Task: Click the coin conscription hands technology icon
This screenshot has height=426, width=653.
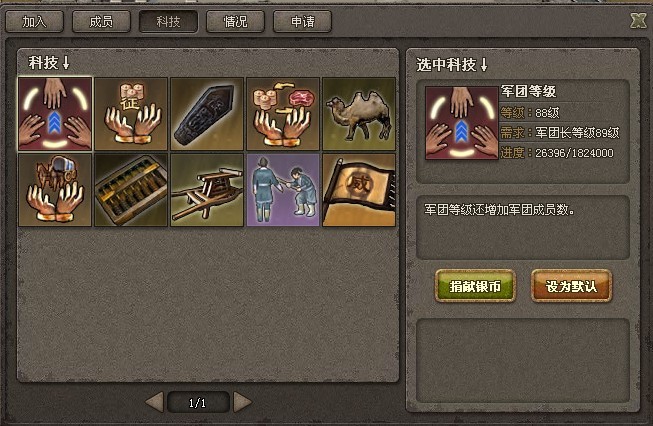Action: (x=131, y=114)
